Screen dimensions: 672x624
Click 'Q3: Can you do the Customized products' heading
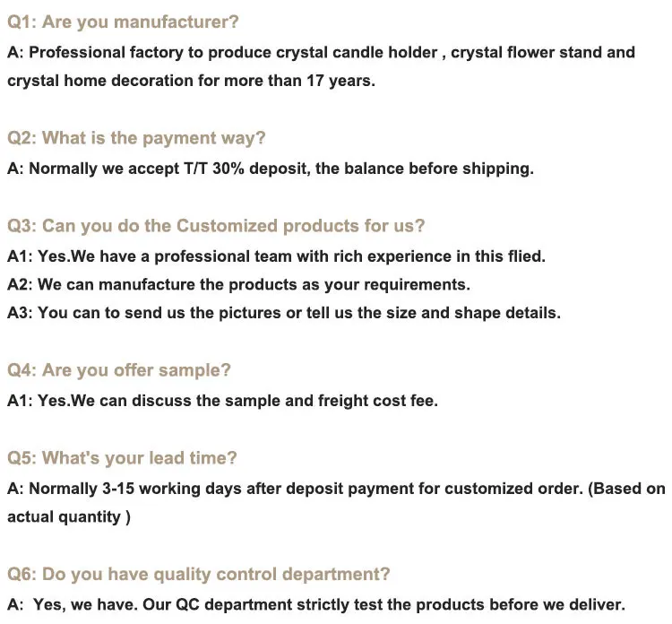216,225
